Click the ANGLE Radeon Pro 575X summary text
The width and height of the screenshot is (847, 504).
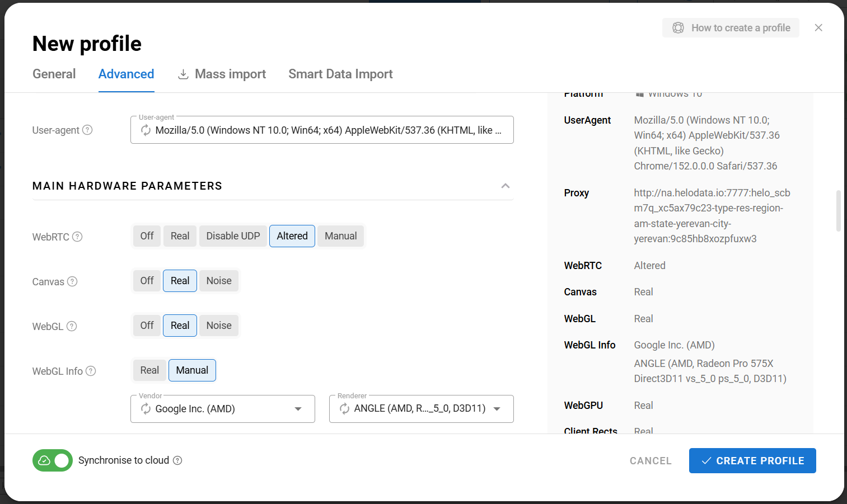[x=710, y=371]
